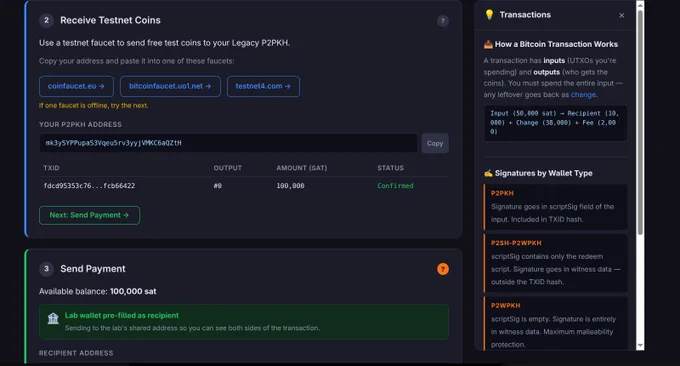Image resolution: width=680 pixels, height=366 pixels.
Task: Click 'If one faucet is offline' warning text
Action: click(x=93, y=105)
